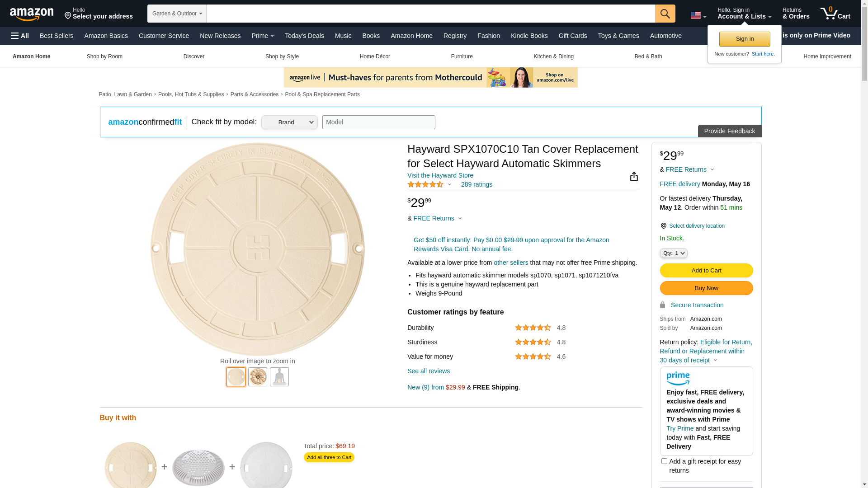Click the Model input field
Viewport: 868px width, 488px height.
[378, 122]
